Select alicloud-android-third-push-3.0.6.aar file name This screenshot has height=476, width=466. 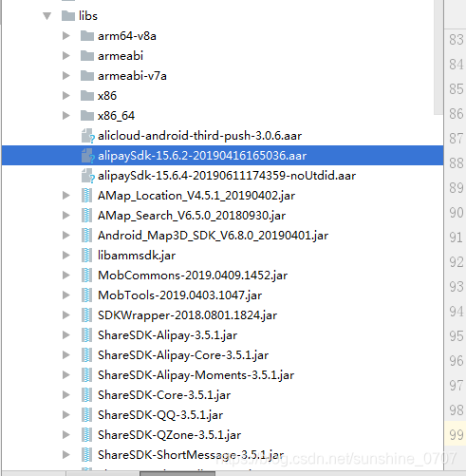tap(199, 136)
